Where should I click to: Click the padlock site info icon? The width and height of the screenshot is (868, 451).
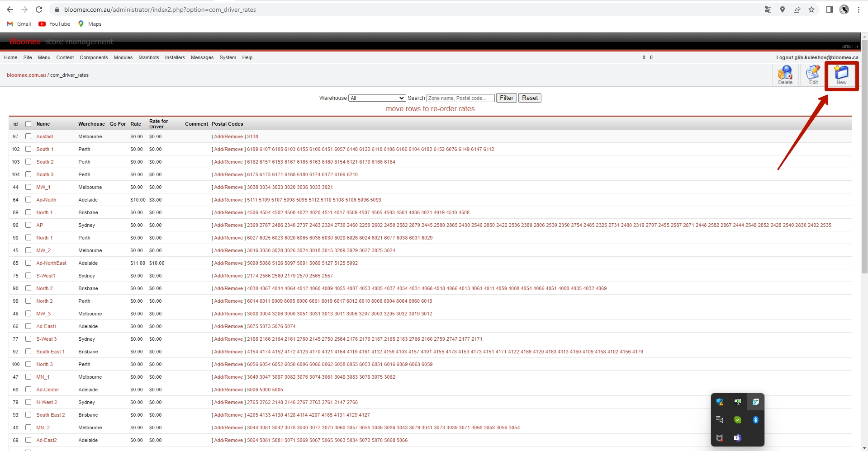point(57,9)
